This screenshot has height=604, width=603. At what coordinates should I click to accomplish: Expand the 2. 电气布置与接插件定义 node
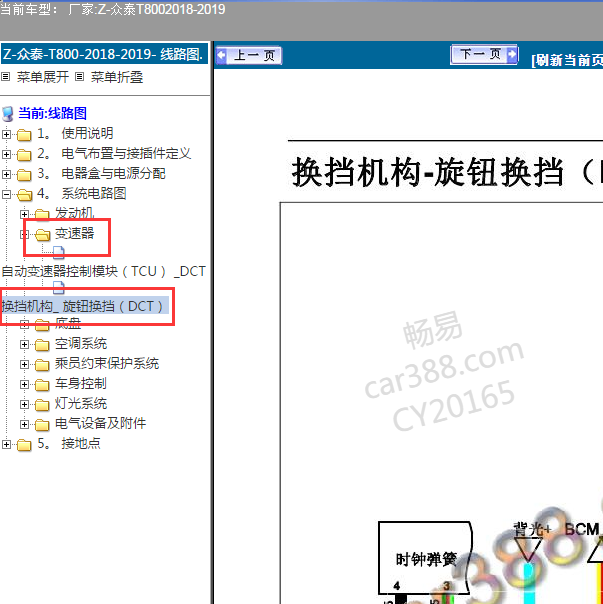pyautogui.click(x=6, y=154)
